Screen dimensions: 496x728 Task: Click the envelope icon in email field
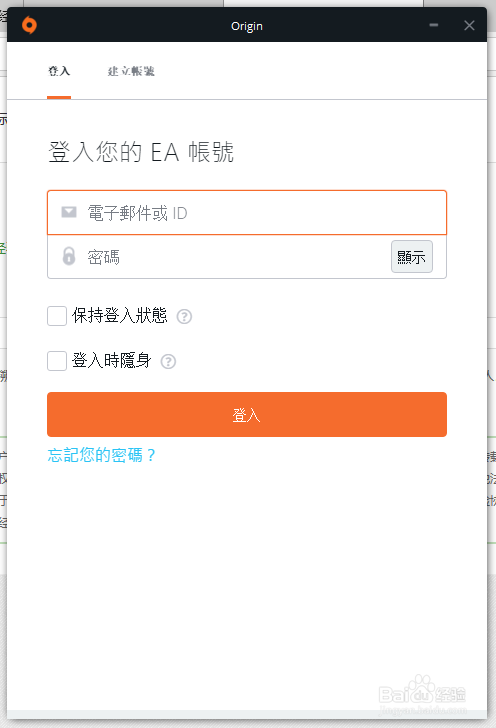point(69,212)
